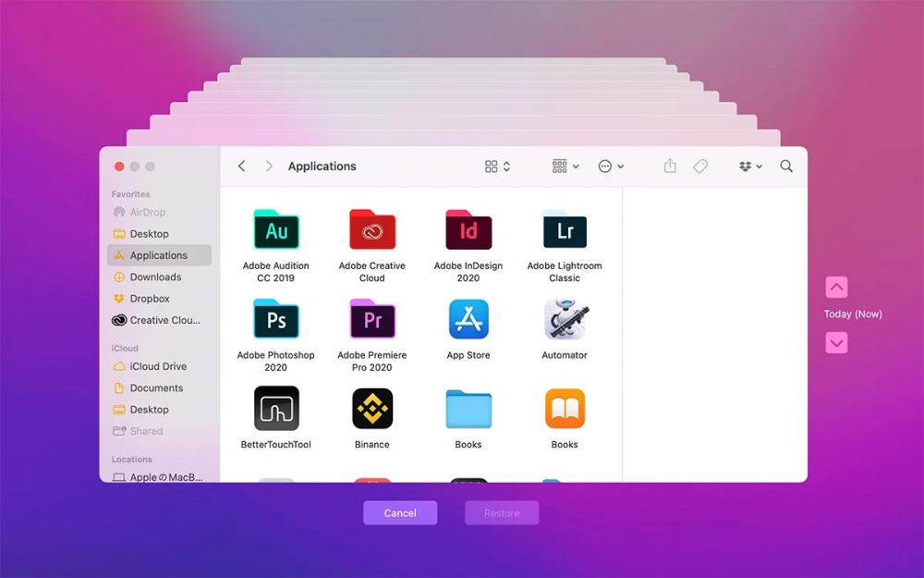This screenshot has width=924, height=578.
Task: Open Adobe Photoshop 2020 icon
Action: 276,319
